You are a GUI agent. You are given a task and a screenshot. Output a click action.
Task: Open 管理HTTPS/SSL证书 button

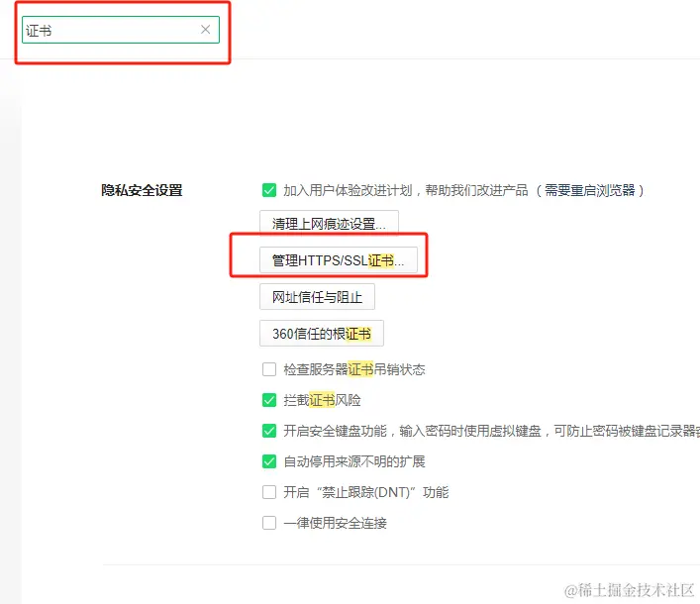339,259
